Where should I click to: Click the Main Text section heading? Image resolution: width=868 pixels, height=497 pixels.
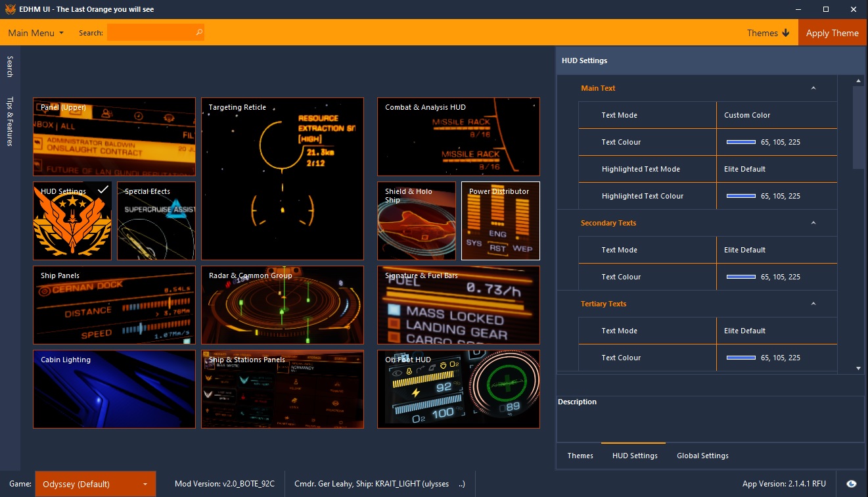click(x=598, y=88)
